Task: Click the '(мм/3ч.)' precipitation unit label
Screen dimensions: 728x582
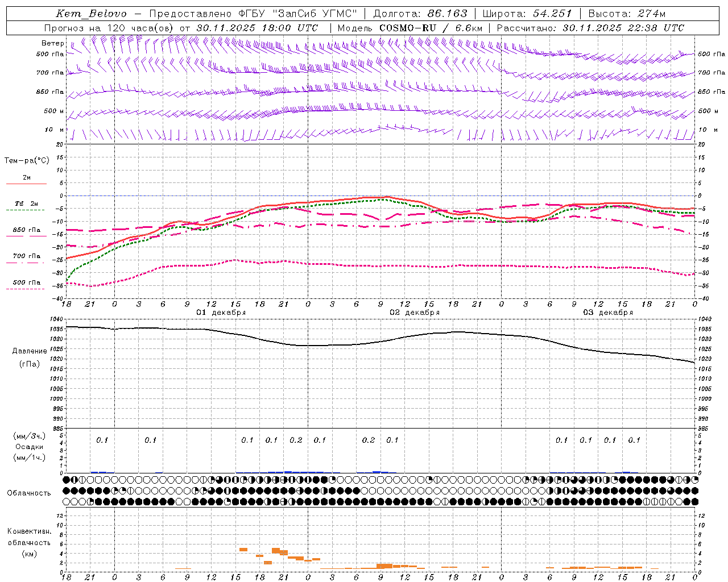Action: [x=30, y=436]
